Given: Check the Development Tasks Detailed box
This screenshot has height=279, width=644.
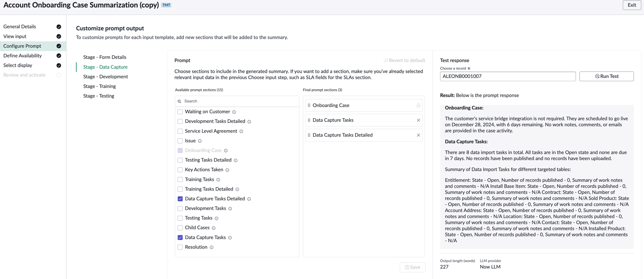Looking at the screenshot, I should click(180, 121).
